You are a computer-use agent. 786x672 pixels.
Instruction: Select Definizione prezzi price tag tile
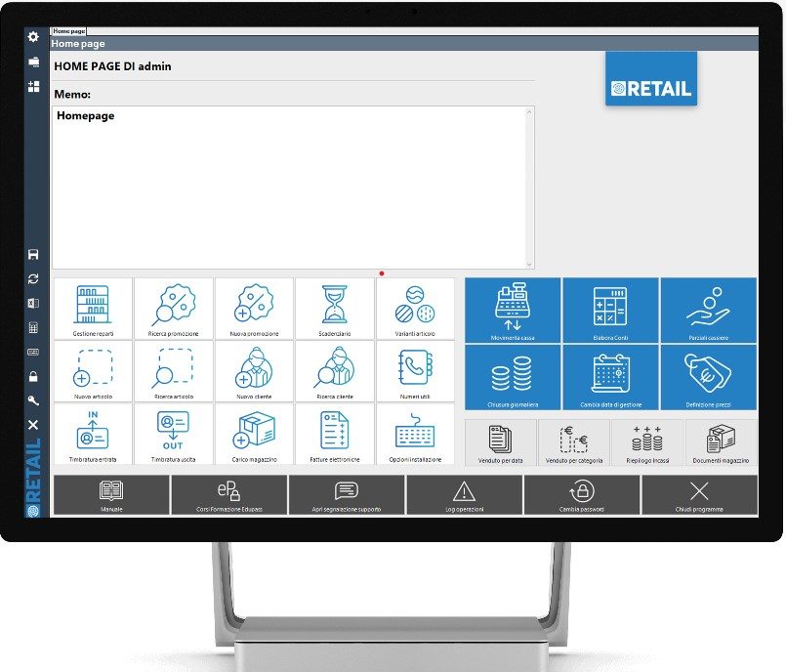point(708,376)
